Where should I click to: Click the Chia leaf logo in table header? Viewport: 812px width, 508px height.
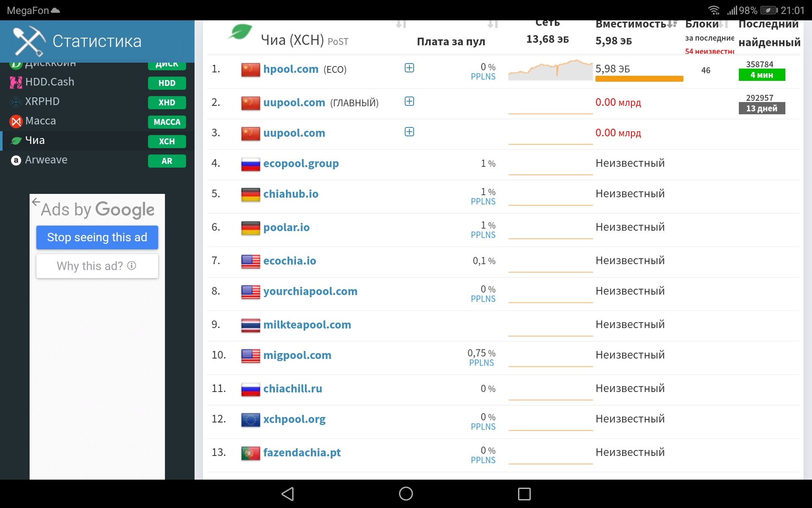pos(240,32)
